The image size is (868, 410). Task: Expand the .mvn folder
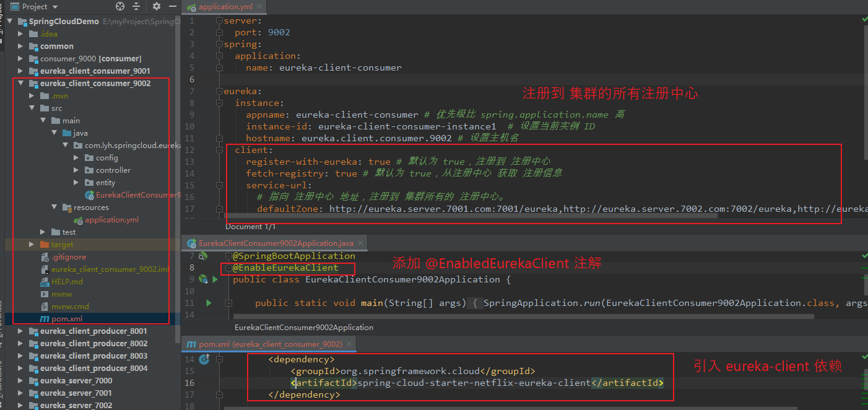[x=32, y=96]
